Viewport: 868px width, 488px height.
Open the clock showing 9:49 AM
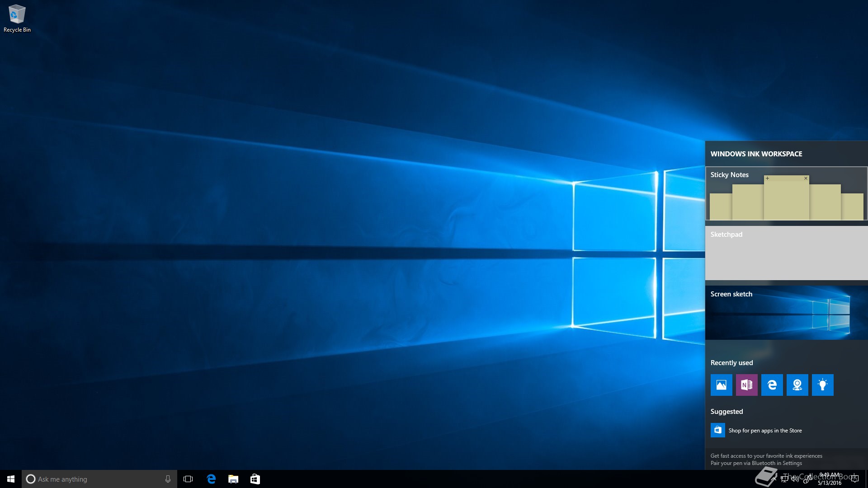click(829, 479)
